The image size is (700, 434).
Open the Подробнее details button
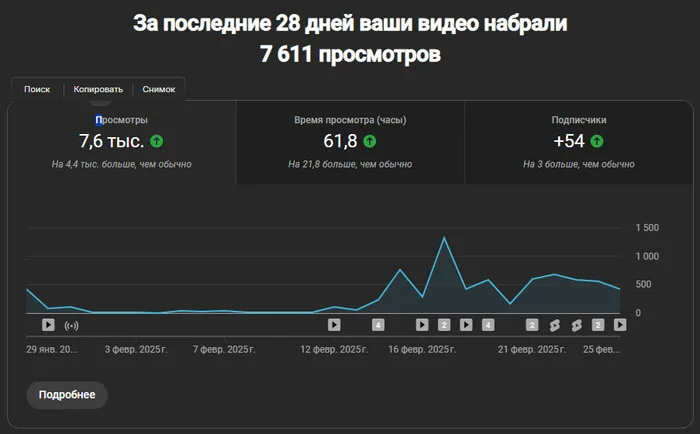(x=67, y=395)
